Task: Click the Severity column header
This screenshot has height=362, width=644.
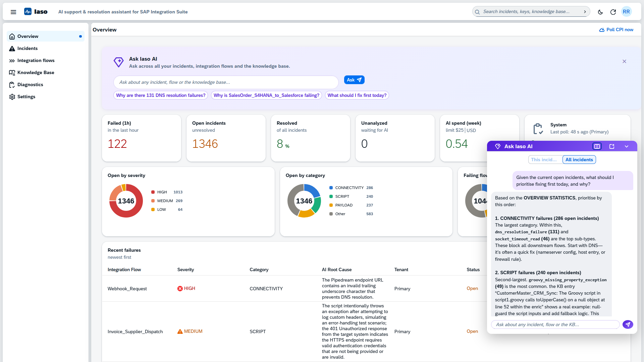Action: click(x=185, y=269)
